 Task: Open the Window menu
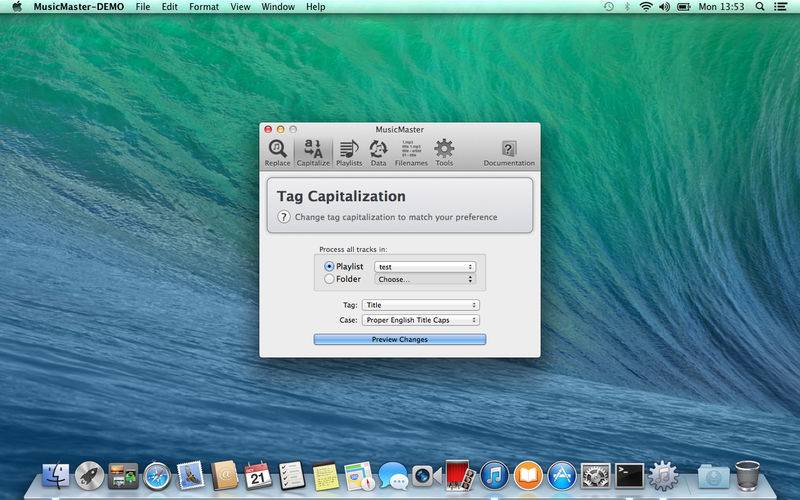(x=278, y=7)
